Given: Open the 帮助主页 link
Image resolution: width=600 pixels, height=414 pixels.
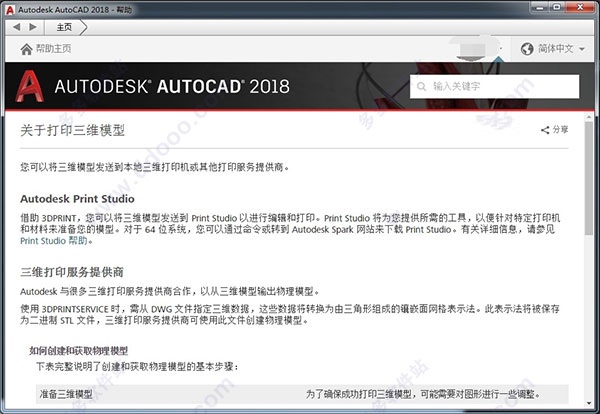Looking at the screenshot, I should click(x=54, y=49).
